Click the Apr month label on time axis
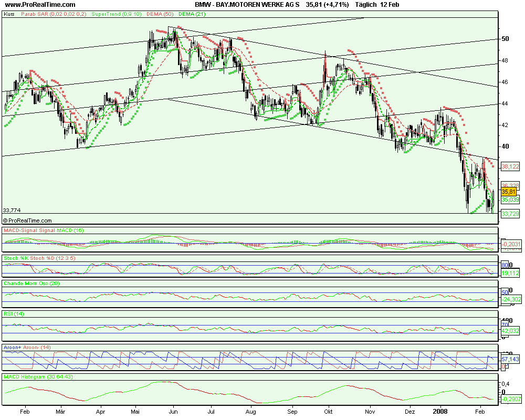Screen dimensions: 525x420 [100, 412]
